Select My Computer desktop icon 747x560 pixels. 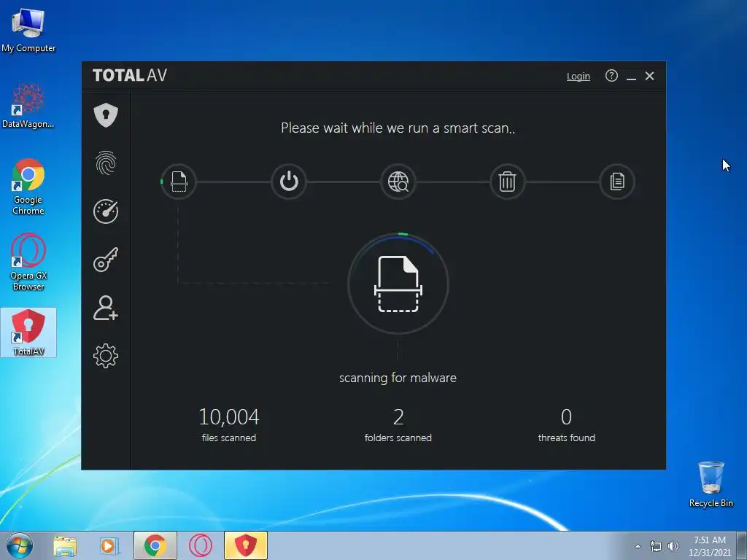coord(28,29)
